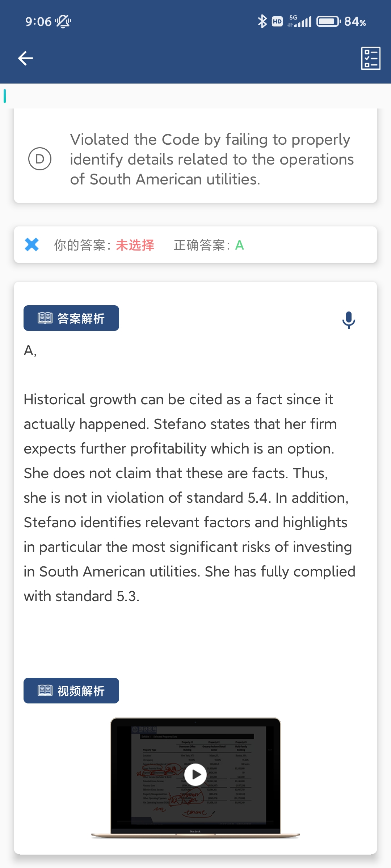Tap the 9:06 clock in status bar
Screen dimensions: 391x868
coord(38,22)
